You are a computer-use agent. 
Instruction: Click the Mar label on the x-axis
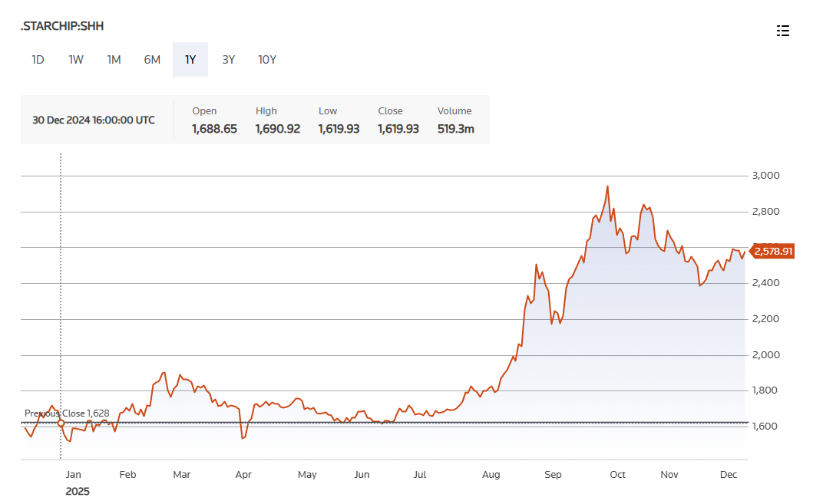181,475
